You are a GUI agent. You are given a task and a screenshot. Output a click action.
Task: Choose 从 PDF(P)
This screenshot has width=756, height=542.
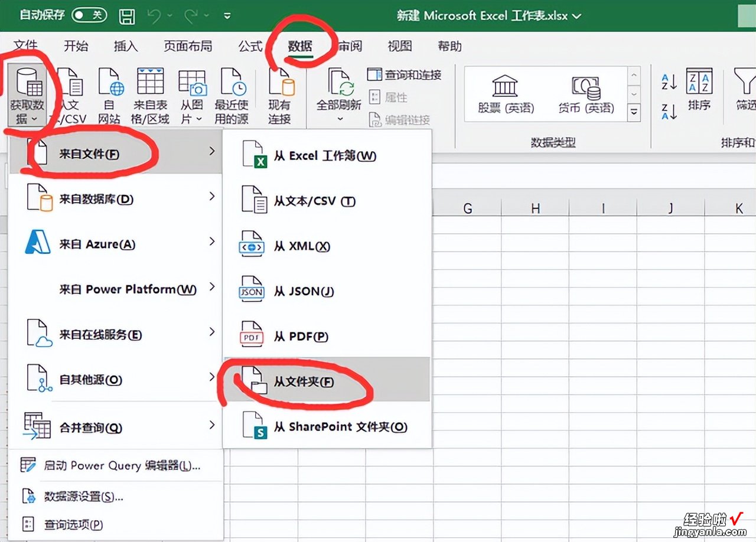tap(327, 336)
